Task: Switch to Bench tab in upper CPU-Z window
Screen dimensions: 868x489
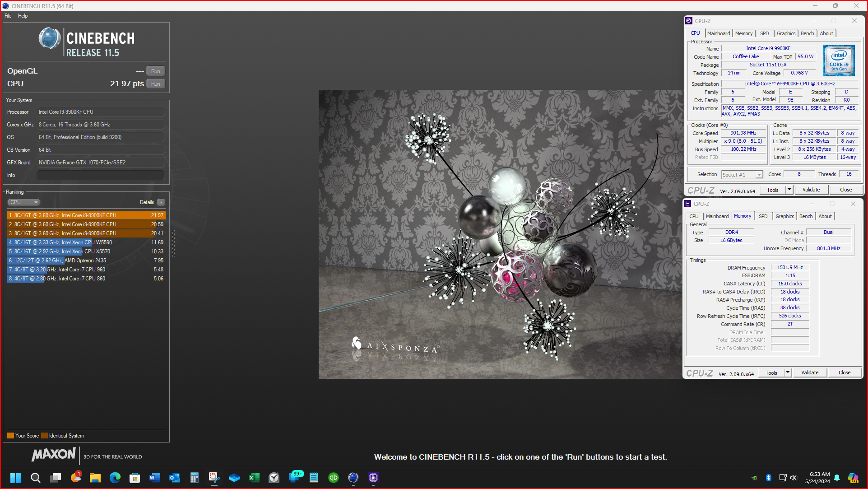Action: (x=807, y=33)
